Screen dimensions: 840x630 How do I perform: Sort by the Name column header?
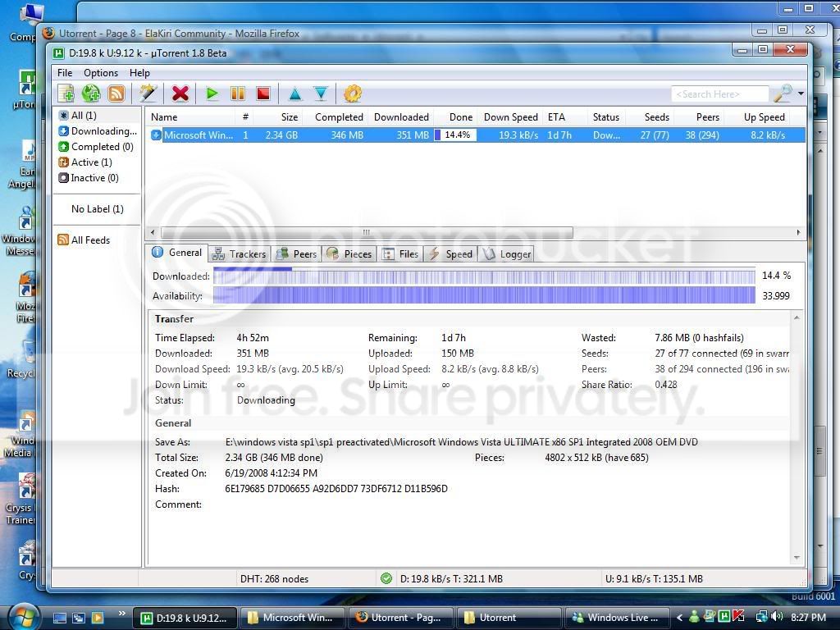190,116
